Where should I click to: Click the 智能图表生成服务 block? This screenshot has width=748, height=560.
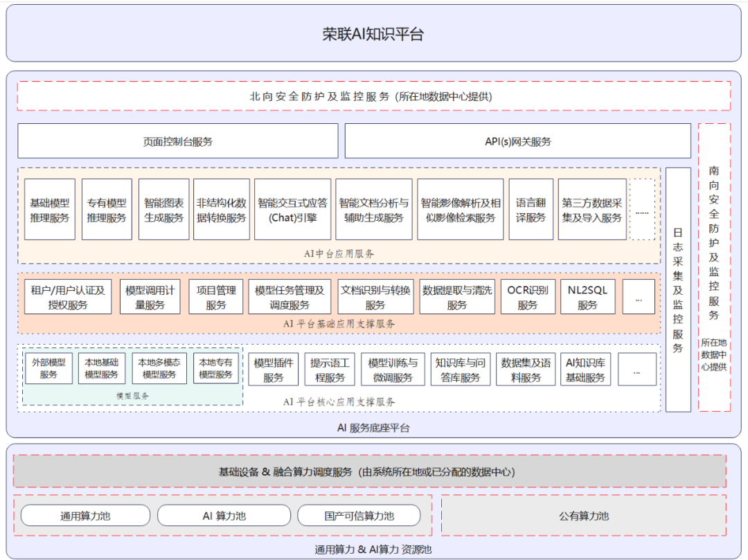(x=163, y=209)
